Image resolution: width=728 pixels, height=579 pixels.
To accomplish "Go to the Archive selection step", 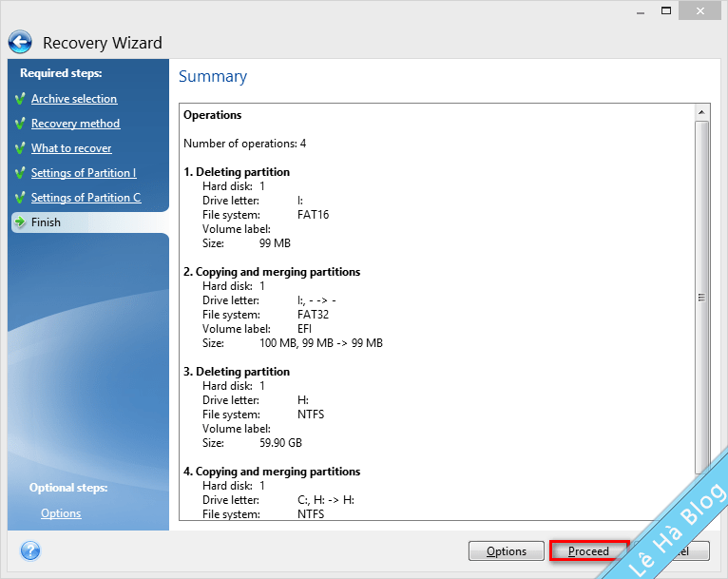I will point(74,99).
